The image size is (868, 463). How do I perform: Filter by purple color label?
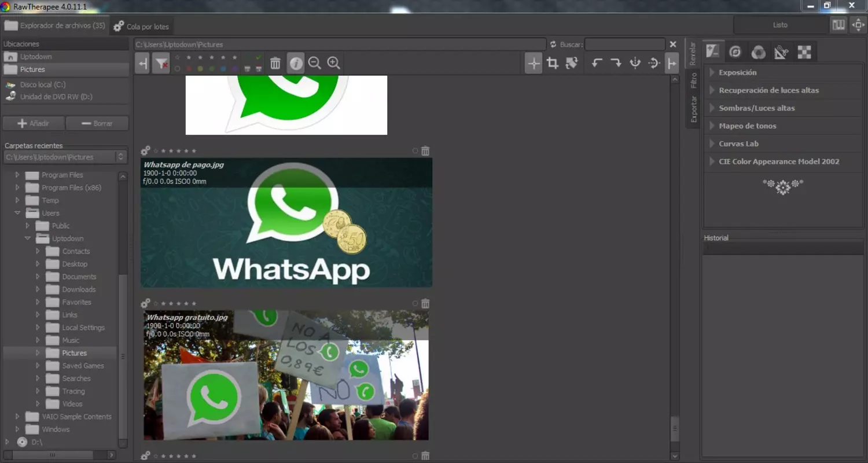234,69
